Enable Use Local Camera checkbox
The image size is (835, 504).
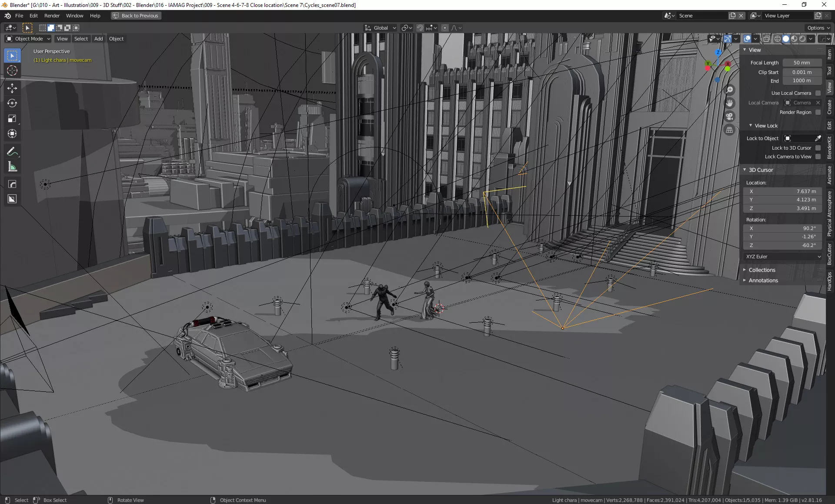818,93
